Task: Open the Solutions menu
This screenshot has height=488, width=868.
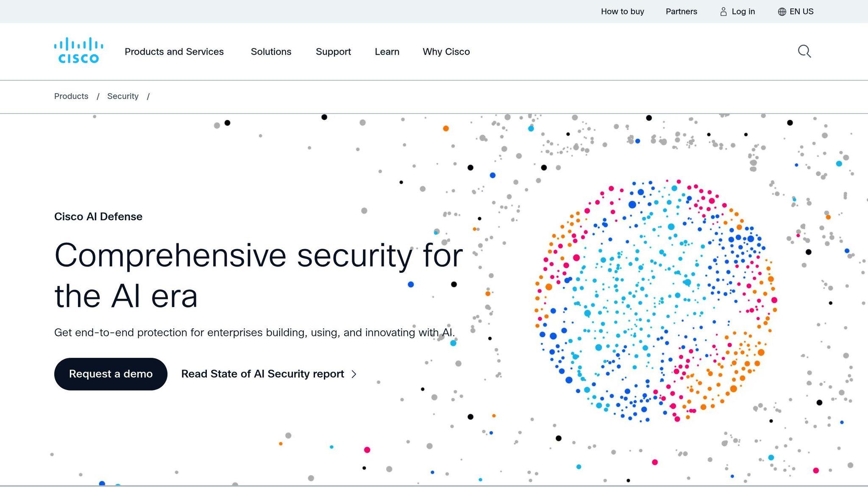Action: tap(271, 51)
